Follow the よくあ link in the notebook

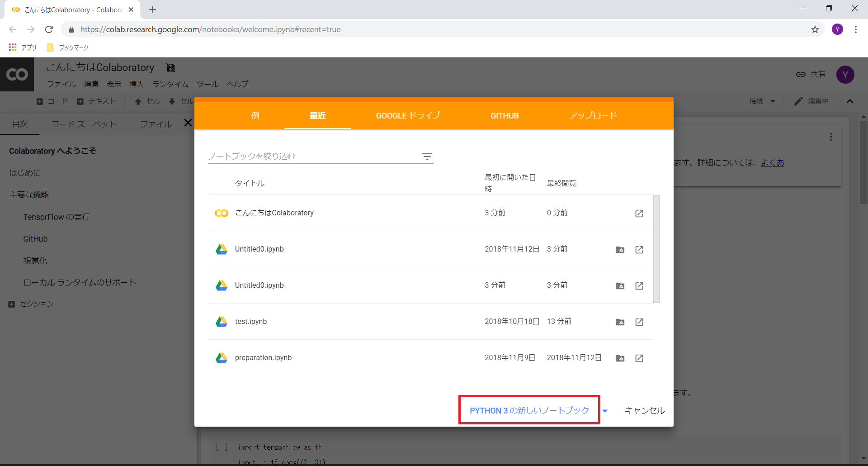pyautogui.click(x=773, y=162)
